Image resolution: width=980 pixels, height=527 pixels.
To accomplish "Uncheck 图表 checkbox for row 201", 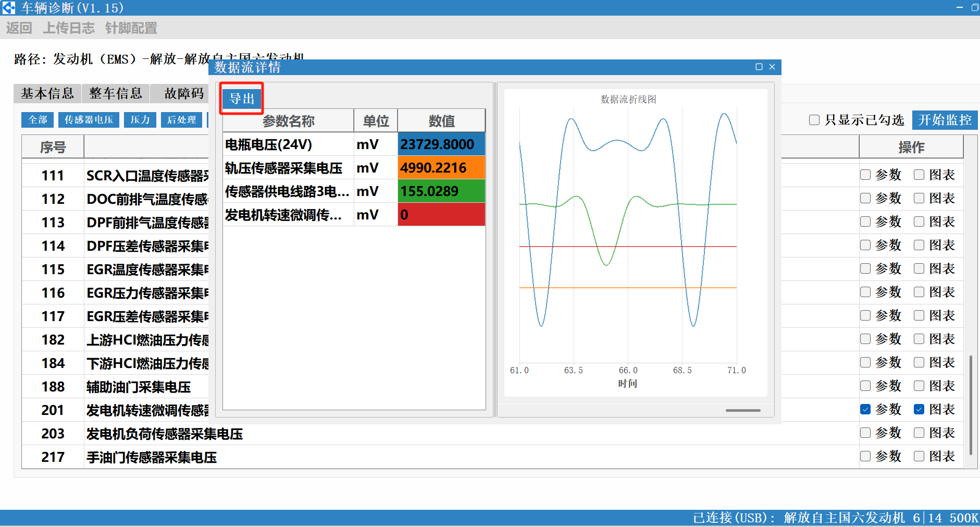I will pos(919,409).
